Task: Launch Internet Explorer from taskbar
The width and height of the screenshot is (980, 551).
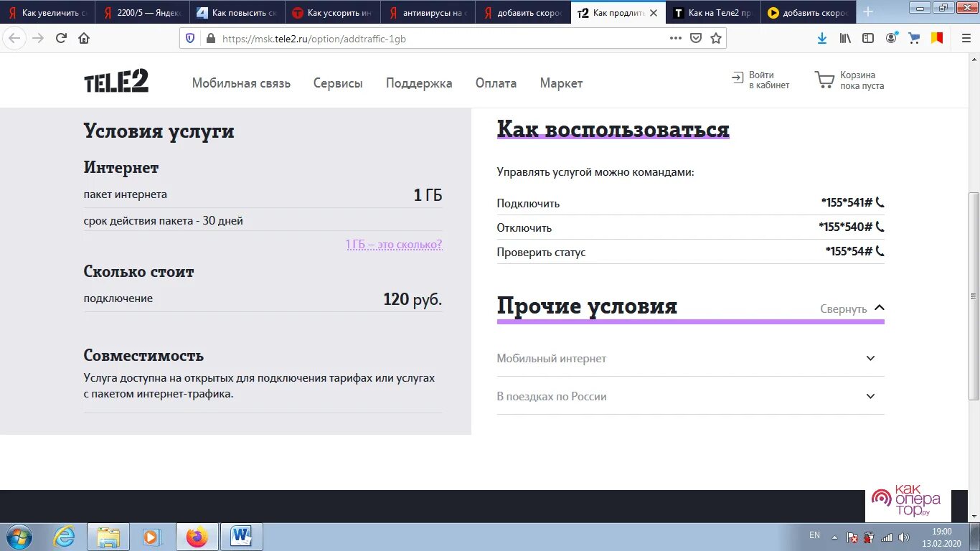Action: (x=64, y=537)
